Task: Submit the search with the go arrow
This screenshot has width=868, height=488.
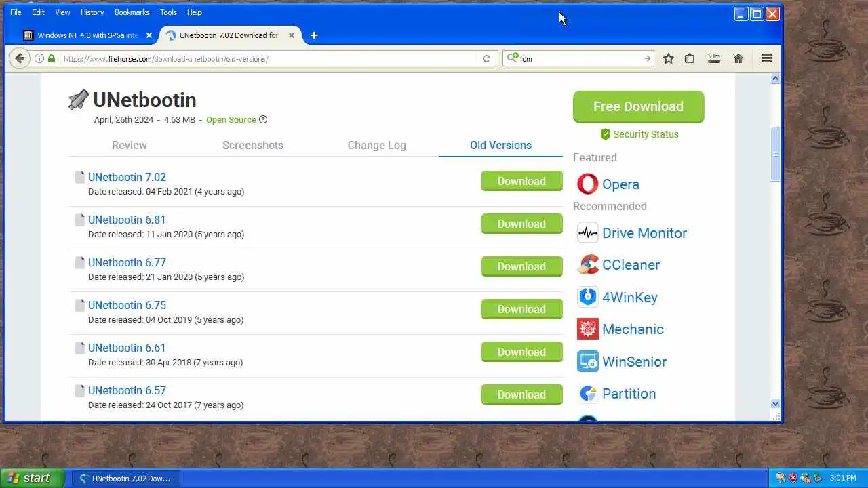Action: pyautogui.click(x=648, y=59)
